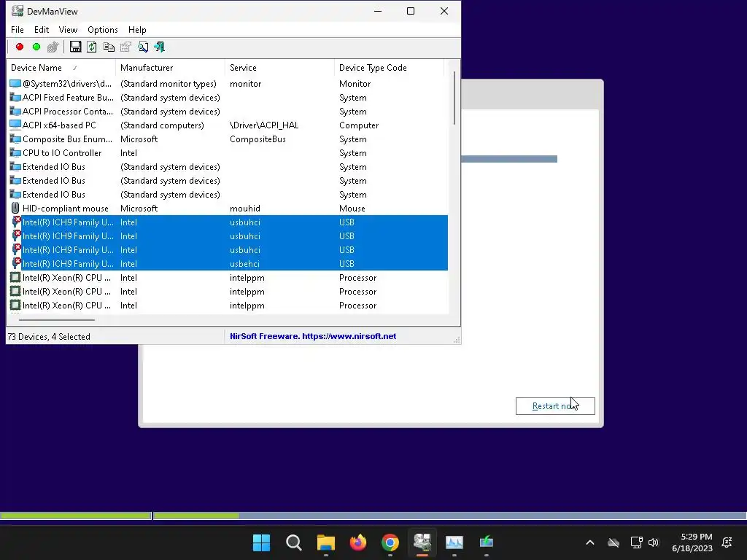This screenshot has height=560, width=747.
Task: Sort by Service column header
Action: (279, 68)
